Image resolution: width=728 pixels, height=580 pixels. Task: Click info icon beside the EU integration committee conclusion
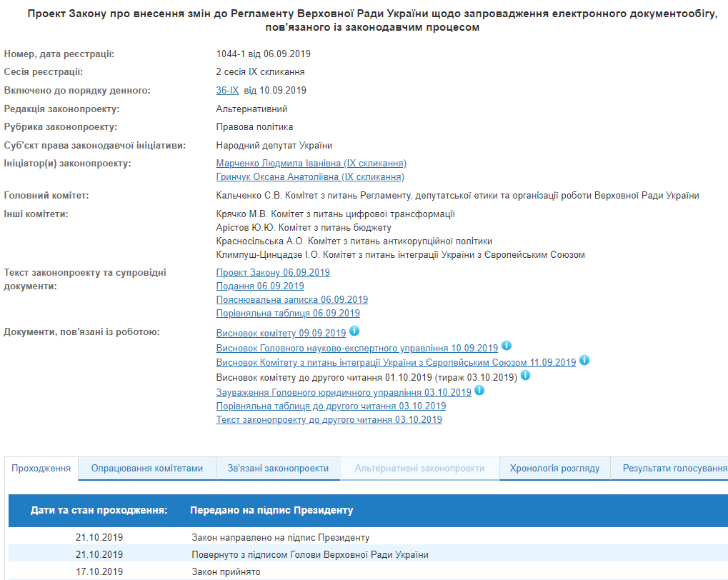coord(584,361)
